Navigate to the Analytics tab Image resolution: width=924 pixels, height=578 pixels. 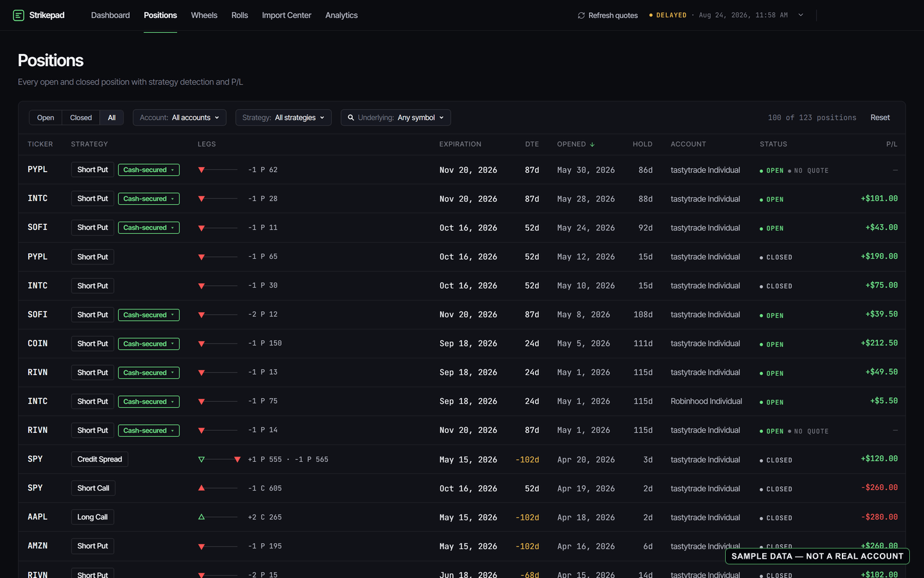click(341, 15)
